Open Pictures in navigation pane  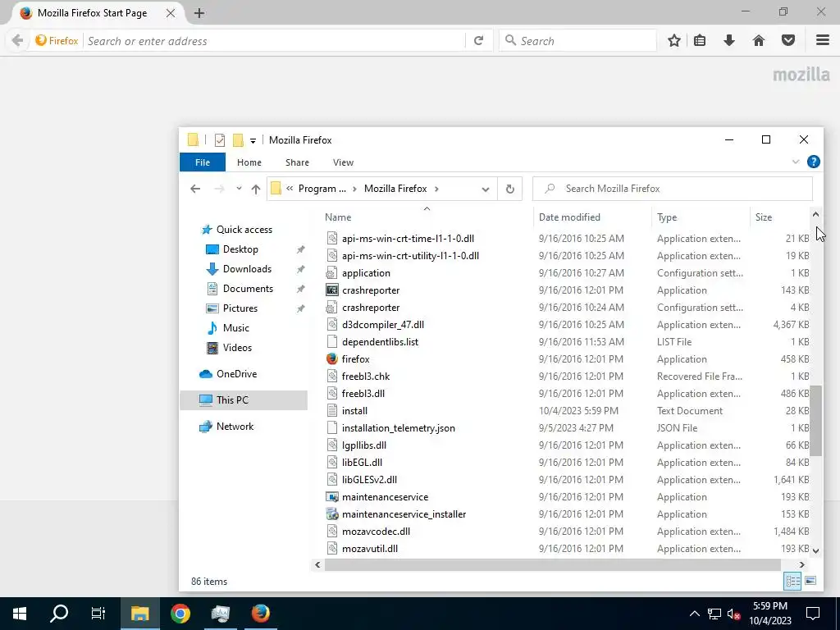(240, 308)
